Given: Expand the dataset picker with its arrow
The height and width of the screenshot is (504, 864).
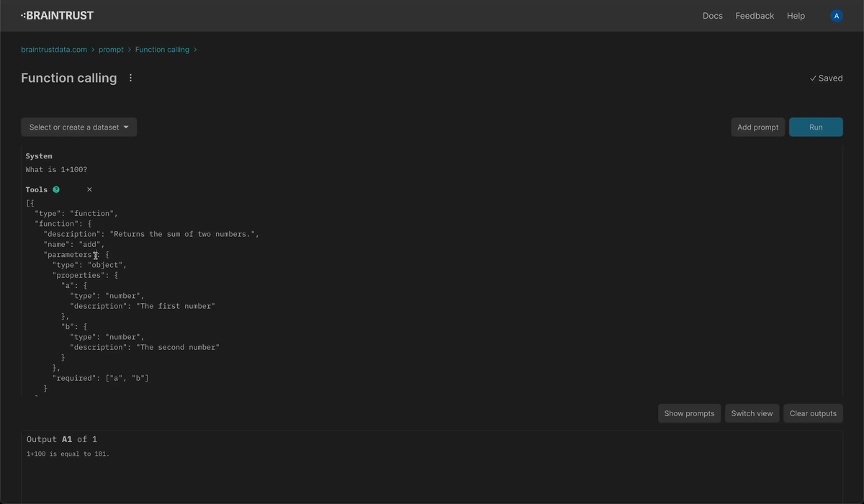Looking at the screenshot, I should pyautogui.click(x=127, y=127).
